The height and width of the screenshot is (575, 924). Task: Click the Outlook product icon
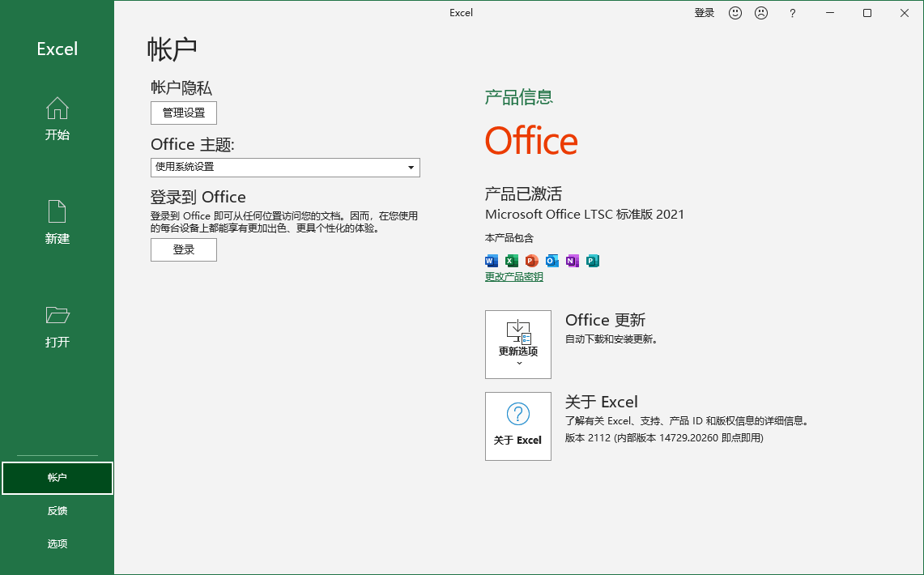[x=552, y=261]
